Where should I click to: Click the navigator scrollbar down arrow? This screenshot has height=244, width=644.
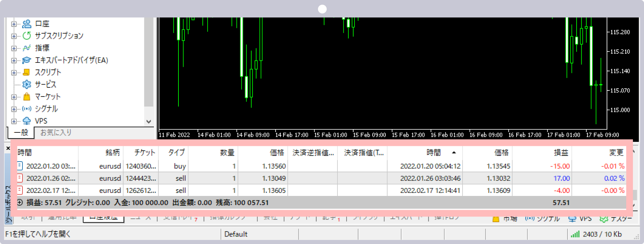[149, 122]
